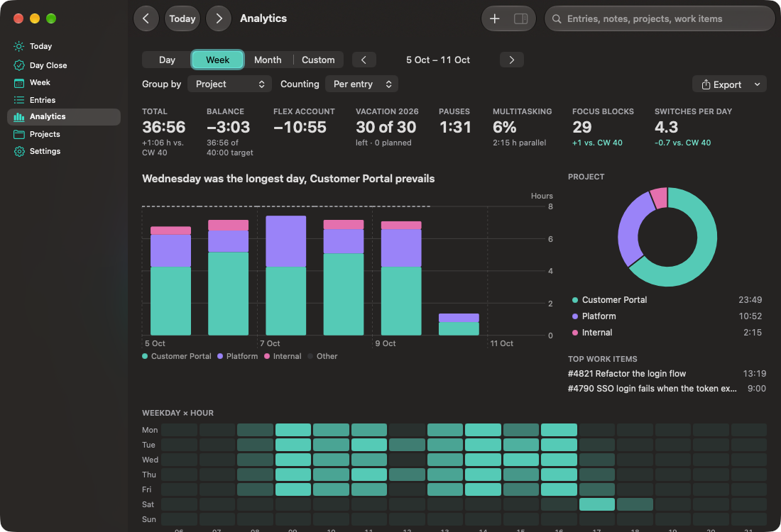The width and height of the screenshot is (781, 532).
Task: Click the search magnifier icon
Action: 557,19
